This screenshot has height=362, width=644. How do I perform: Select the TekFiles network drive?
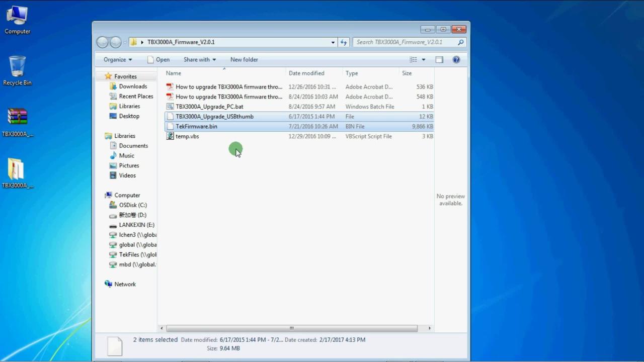[x=137, y=255]
